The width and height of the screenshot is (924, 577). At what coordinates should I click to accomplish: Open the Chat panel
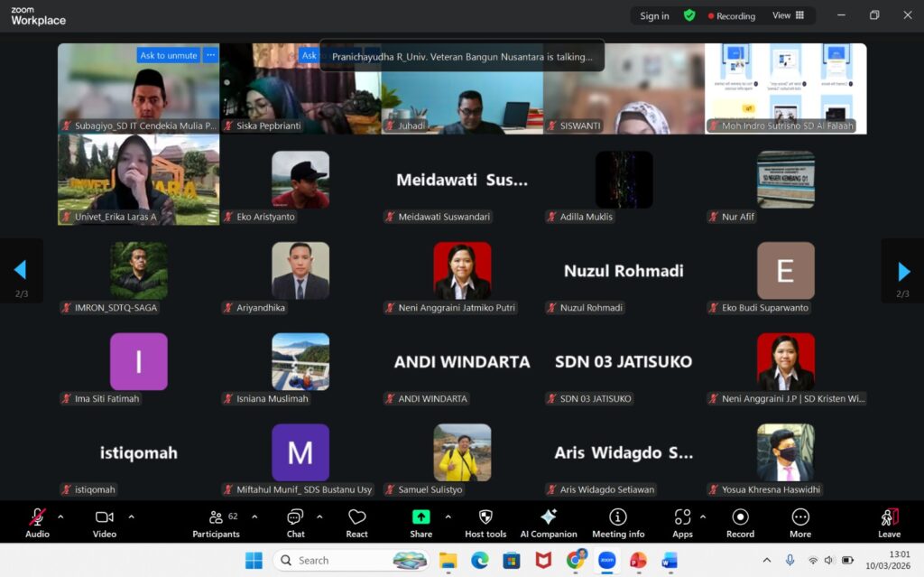[295, 522]
